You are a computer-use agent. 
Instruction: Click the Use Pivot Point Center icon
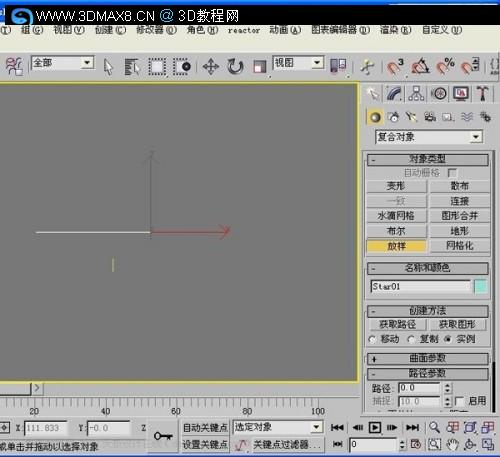(338, 66)
